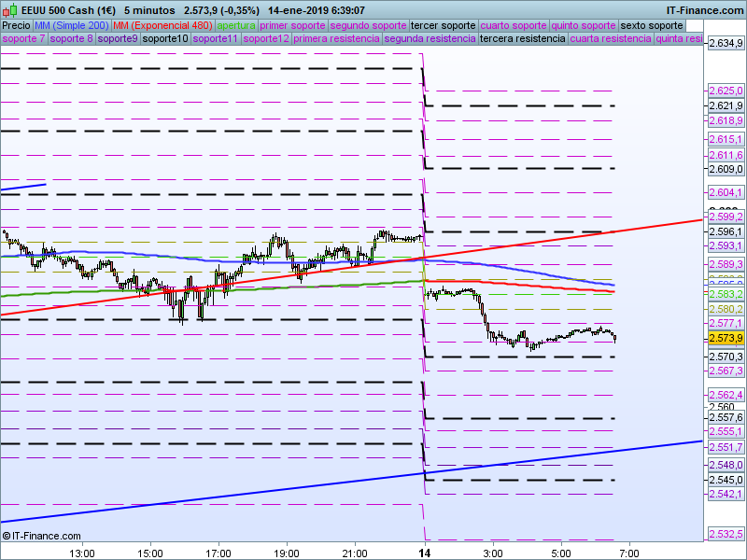
Task: Click the 2.615,1 price axis label
Action: (726, 139)
